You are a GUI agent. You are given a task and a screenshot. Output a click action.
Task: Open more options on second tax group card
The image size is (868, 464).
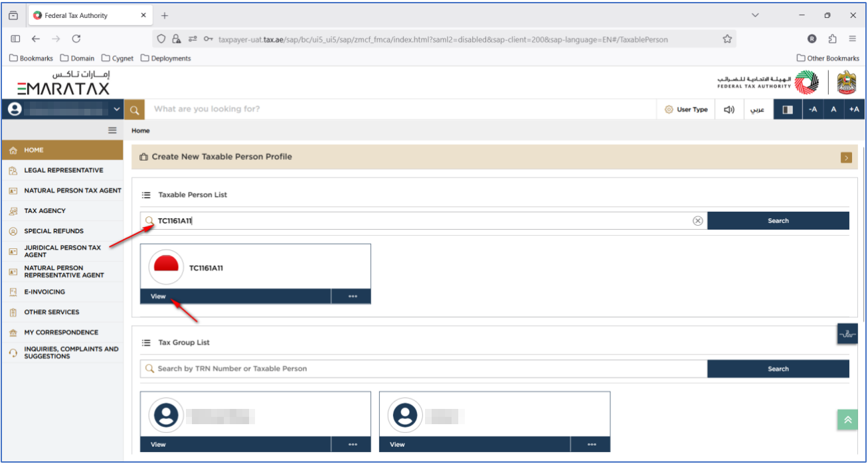coord(592,445)
